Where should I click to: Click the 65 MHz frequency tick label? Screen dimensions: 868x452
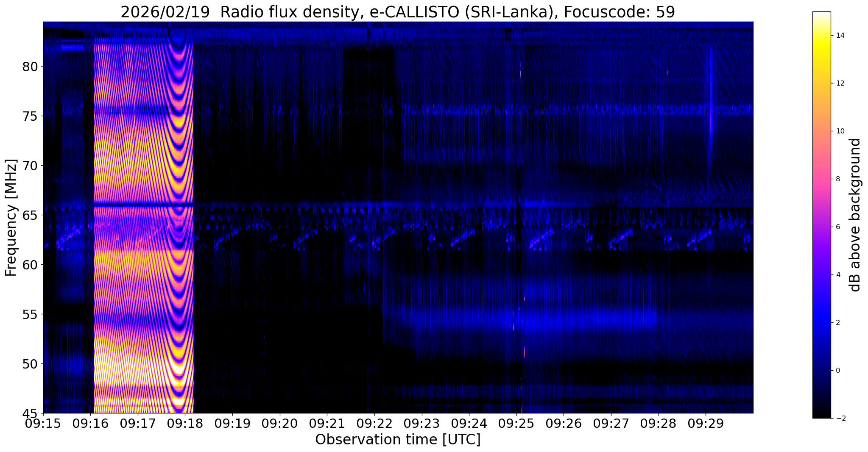click(x=30, y=215)
